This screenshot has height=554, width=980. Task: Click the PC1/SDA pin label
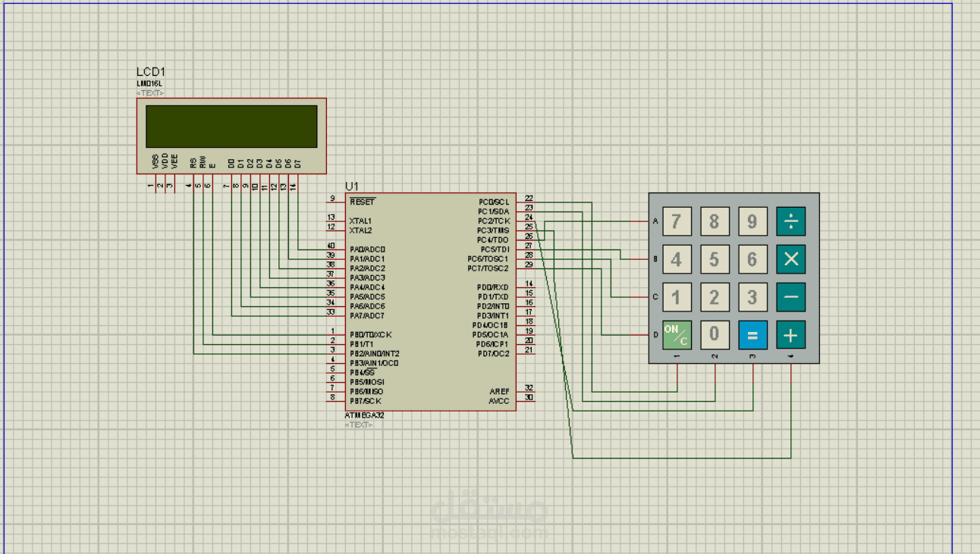[494, 211]
